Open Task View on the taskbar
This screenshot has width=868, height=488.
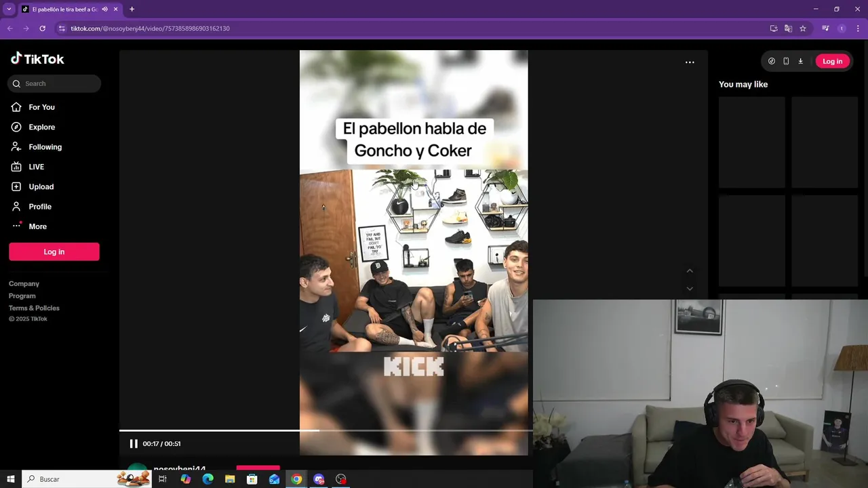(163, 479)
